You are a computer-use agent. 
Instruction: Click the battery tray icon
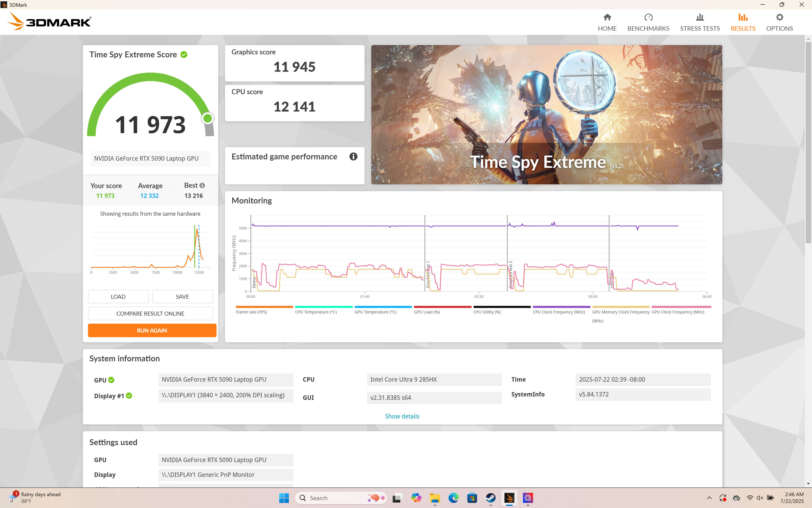(x=770, y=498)
